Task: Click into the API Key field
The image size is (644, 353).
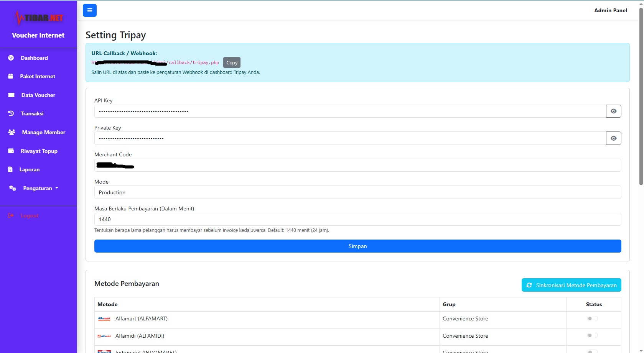Action: (350, 111)
